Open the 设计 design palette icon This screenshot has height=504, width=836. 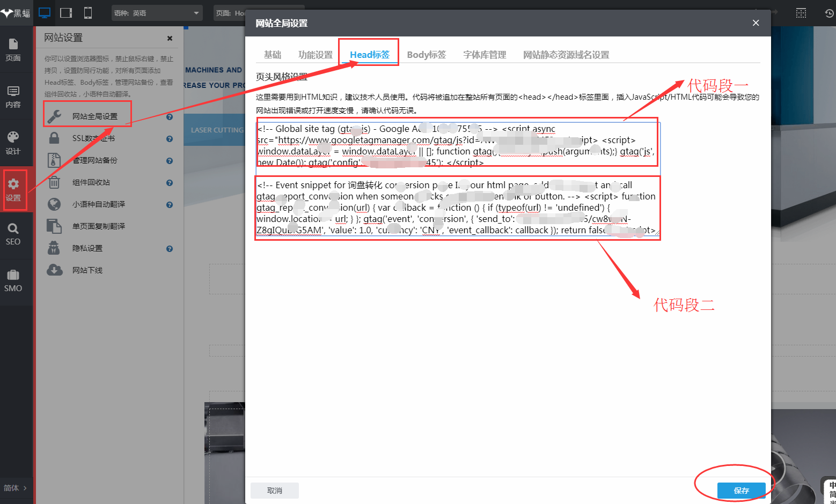(13, 143)
